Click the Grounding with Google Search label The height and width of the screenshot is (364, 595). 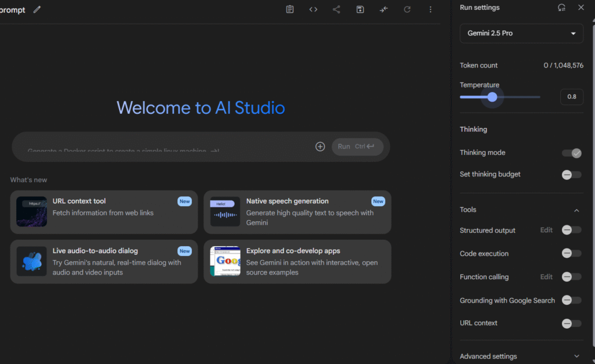click(507, 300)
